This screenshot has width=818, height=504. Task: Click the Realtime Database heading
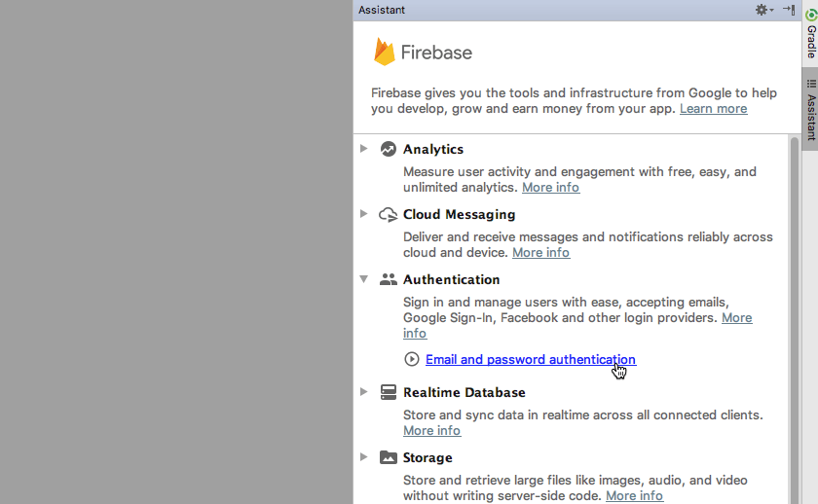(x=465, y=392)
